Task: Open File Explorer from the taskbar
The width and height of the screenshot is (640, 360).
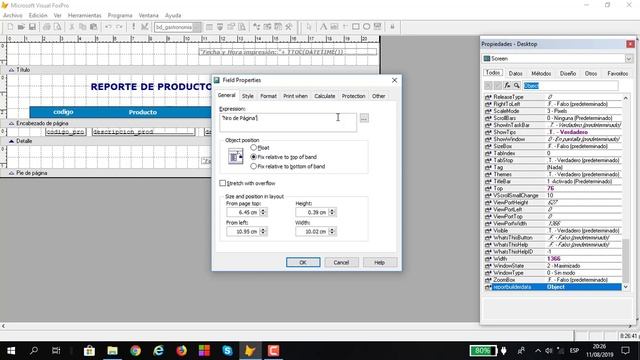Action: tap(112, 351)
